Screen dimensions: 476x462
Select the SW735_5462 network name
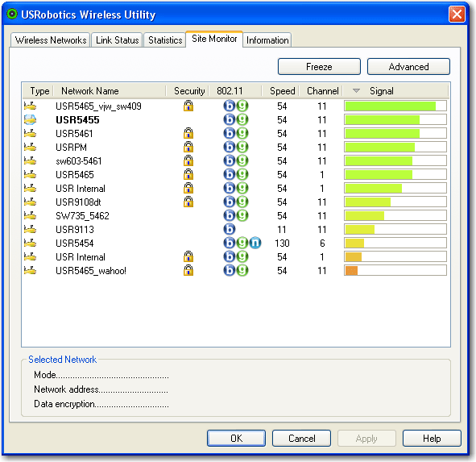tap(82, 215)
